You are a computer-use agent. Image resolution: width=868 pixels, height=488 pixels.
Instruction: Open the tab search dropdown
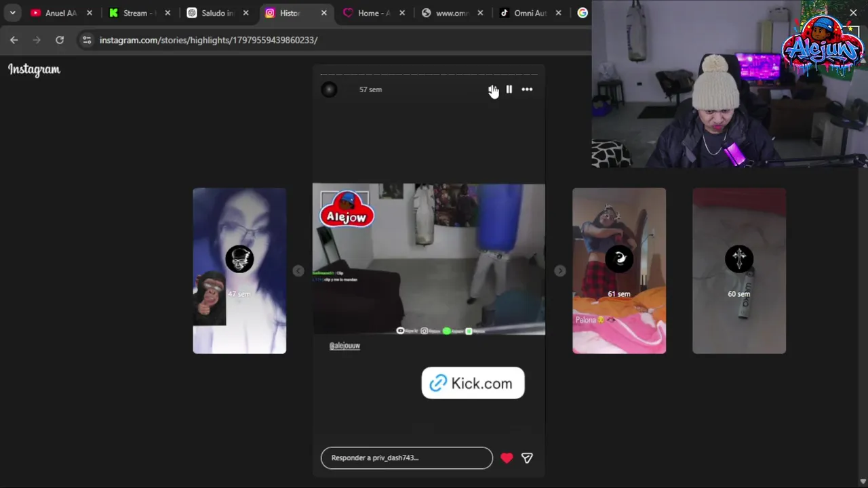coord(12,13)
